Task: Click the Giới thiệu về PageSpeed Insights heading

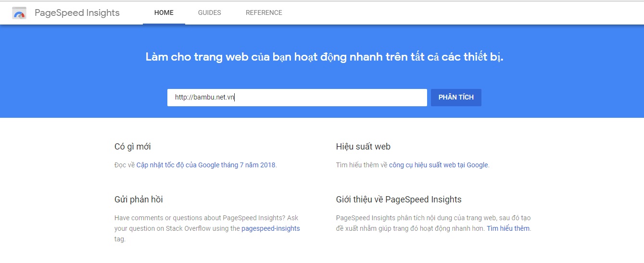Action: [x=399, y=200]
